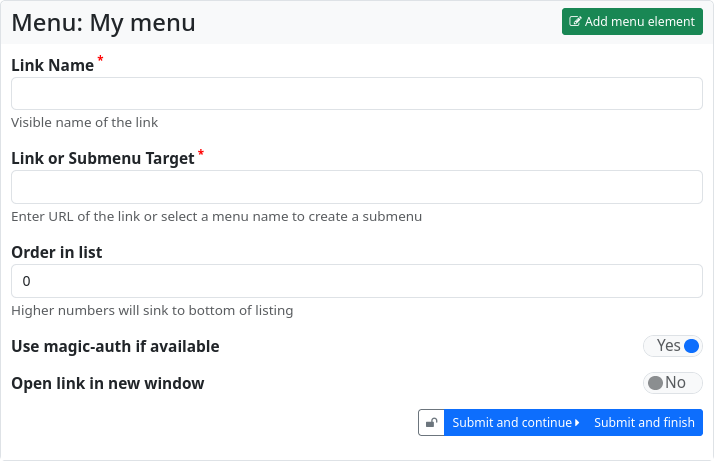714x461 pixels.
Task: Select the Order in list number field
Action: [x=357, y=281]
